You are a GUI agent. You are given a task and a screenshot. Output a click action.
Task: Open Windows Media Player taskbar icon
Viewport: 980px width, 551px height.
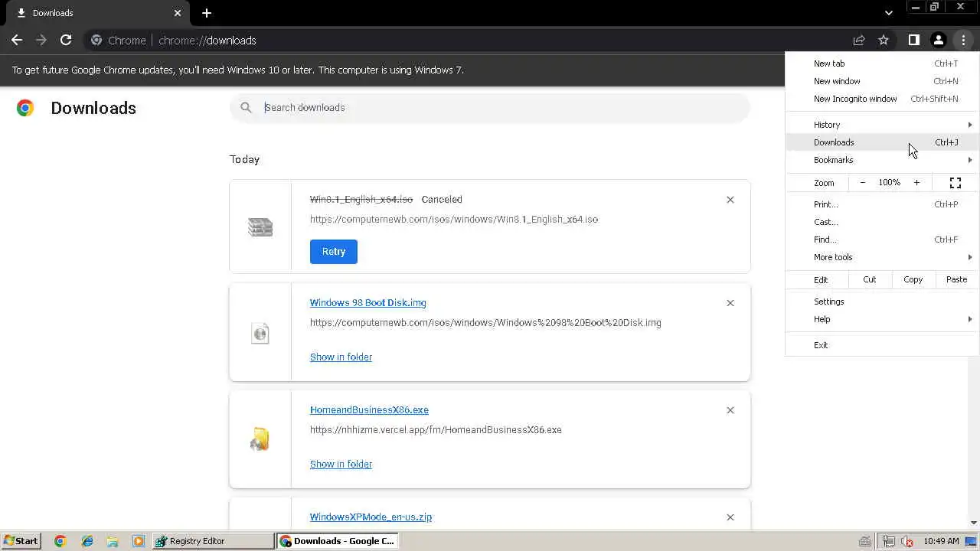pos(139,541)
